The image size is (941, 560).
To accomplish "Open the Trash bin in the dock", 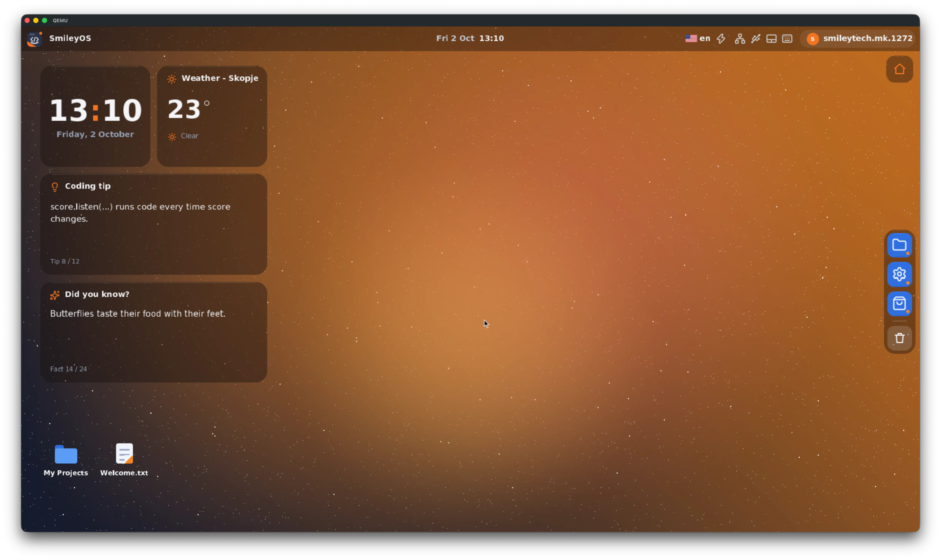I will click(x=899, y=338).
